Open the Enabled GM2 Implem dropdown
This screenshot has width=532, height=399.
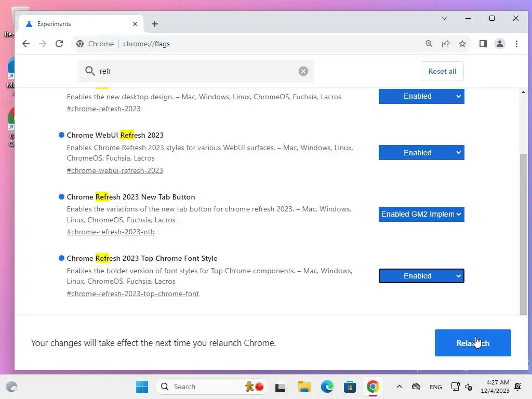421,214
